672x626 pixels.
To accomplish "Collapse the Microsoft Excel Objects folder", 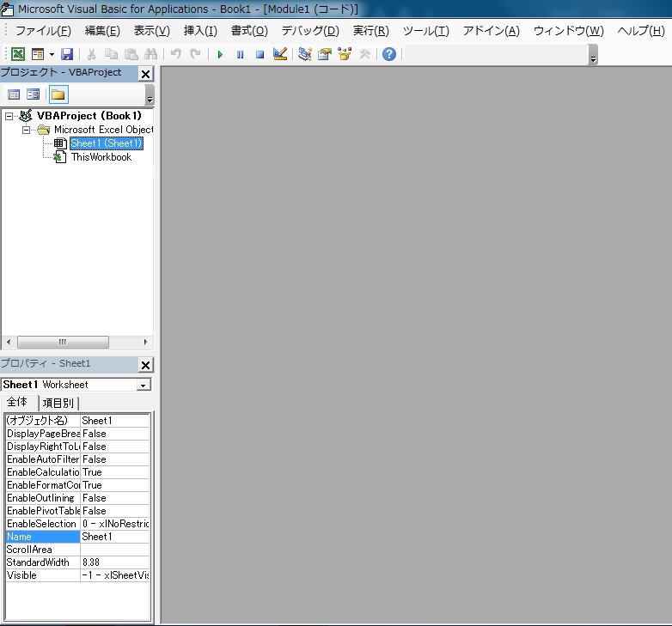I will (26, 130).
